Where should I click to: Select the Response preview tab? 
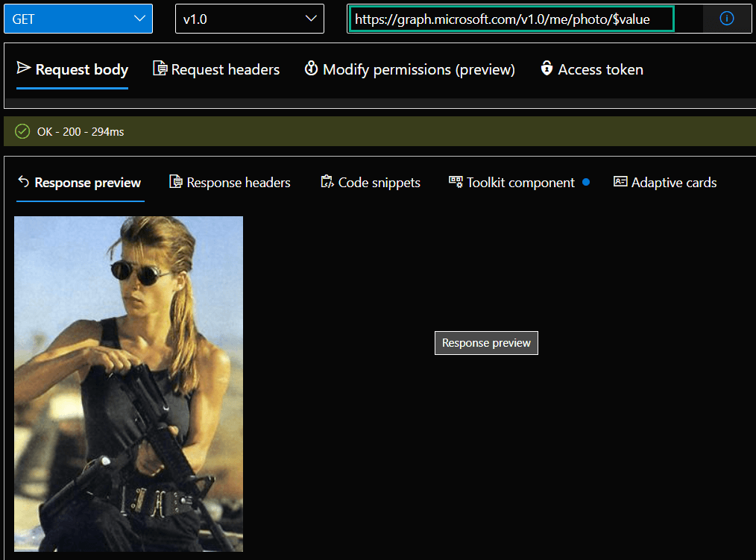pos(80,183)
